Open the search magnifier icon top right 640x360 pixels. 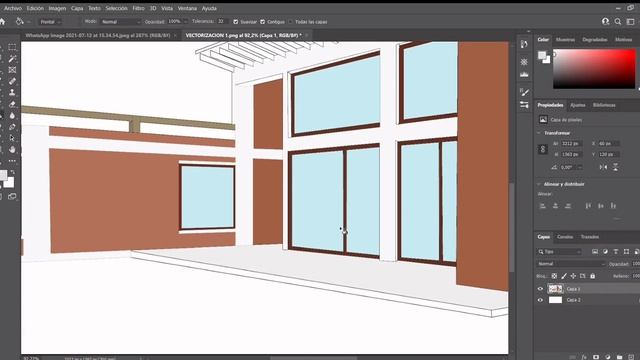[x=618, y=22]
